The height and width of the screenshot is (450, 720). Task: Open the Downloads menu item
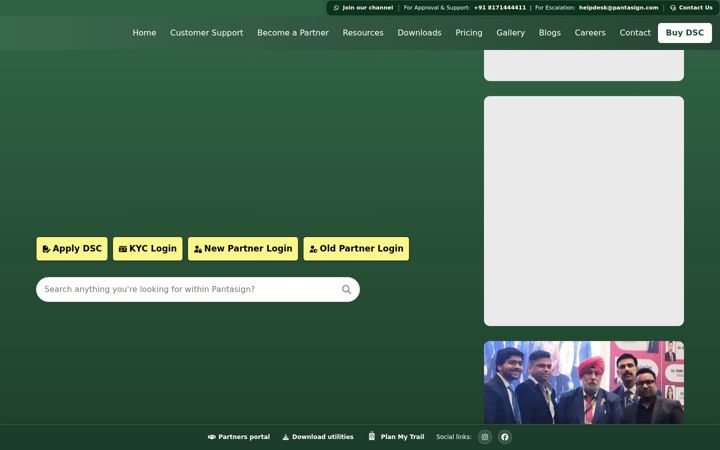(419, 33)
